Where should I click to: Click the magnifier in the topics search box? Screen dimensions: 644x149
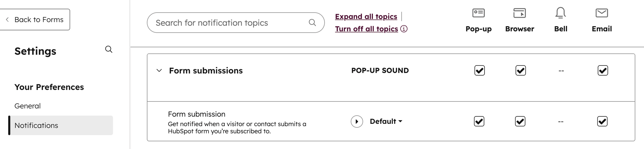click(x=312, y=22)
